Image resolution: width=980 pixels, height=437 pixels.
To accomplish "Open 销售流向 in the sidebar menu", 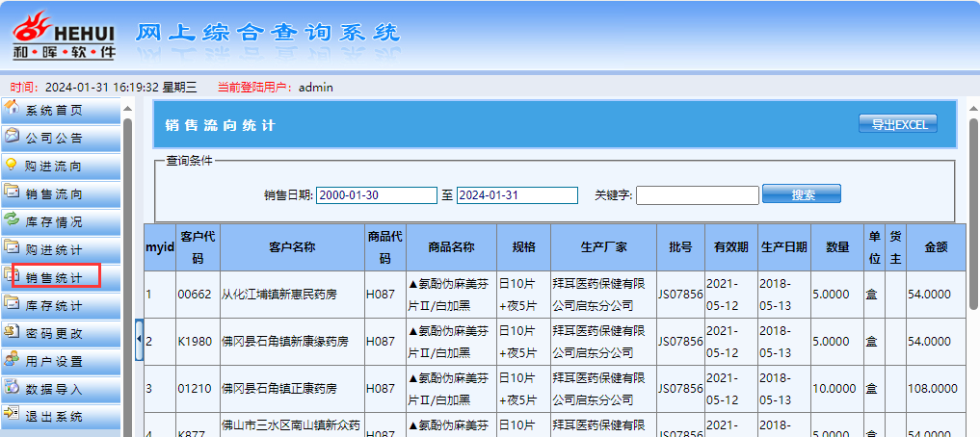I will (54, 194).
